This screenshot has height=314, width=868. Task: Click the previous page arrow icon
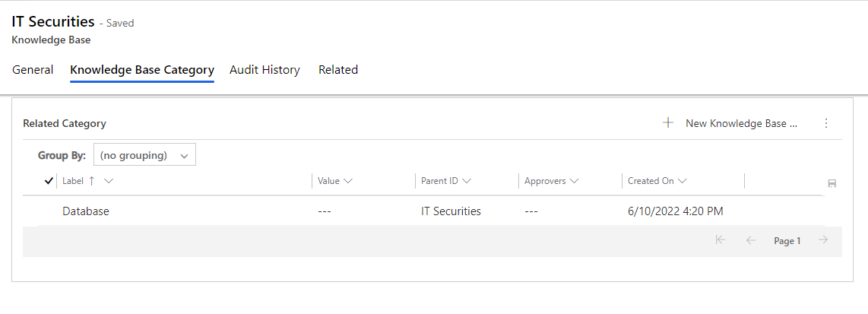coord(751,239)
